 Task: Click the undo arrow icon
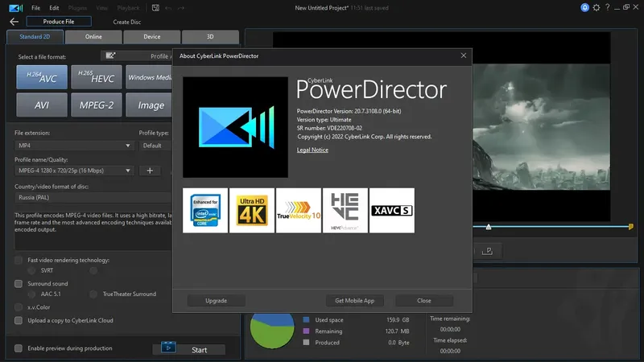168,8
